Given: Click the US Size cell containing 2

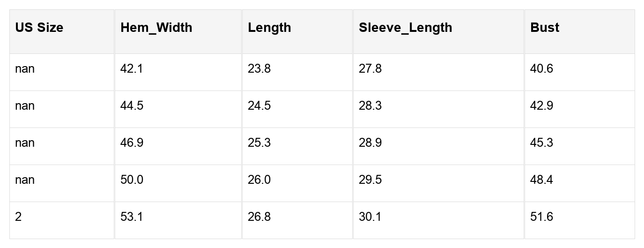Looking at the screenshot, I should coord(18,217).
